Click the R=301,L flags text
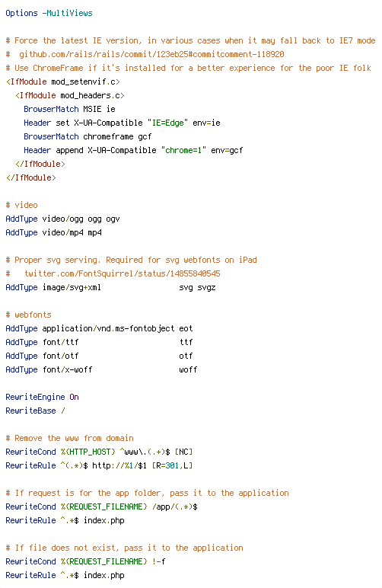 [x=172, y=465]
